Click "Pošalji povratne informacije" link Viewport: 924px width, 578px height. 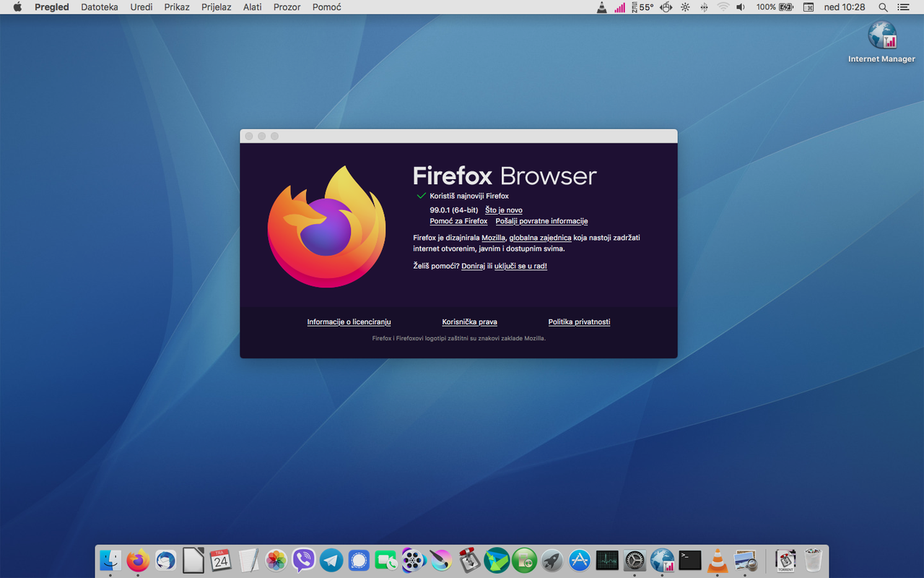pos(541,221)
